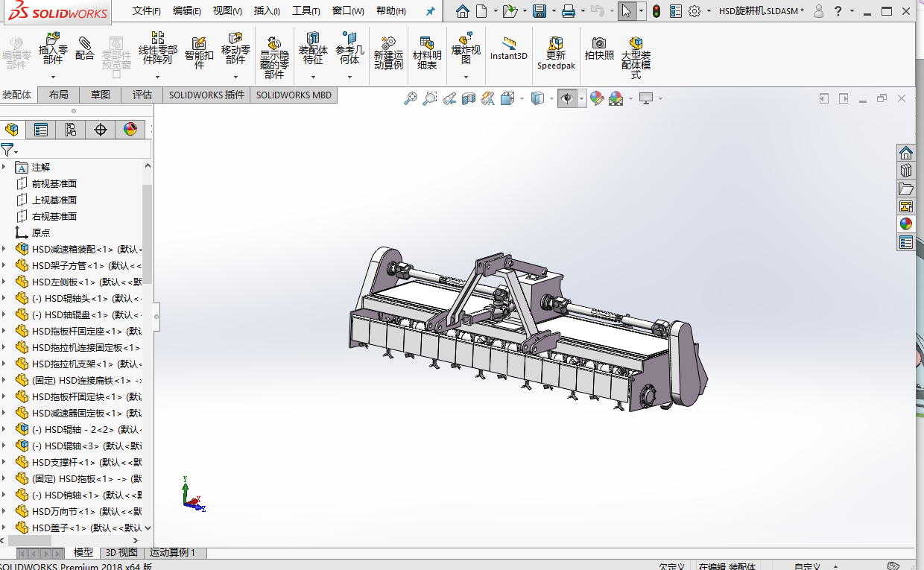924x570 pixels.
Task: Open the DisplayManager color ball tab
Action: tap(130, 130)
